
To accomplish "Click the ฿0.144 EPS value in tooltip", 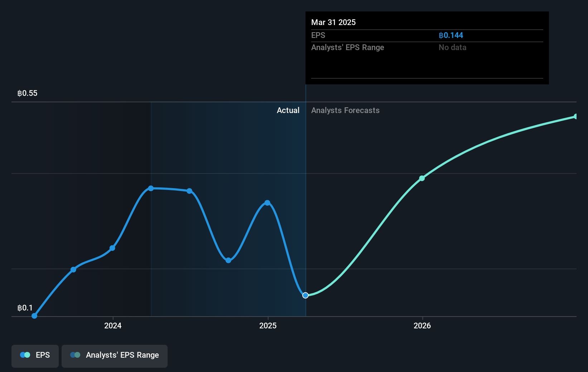I will pos(451,35).
